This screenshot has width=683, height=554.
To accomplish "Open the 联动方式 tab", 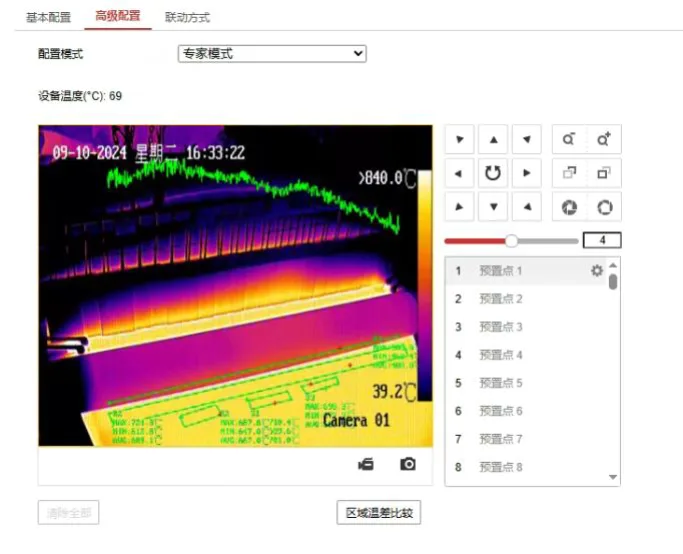I will tap(187, 17).
